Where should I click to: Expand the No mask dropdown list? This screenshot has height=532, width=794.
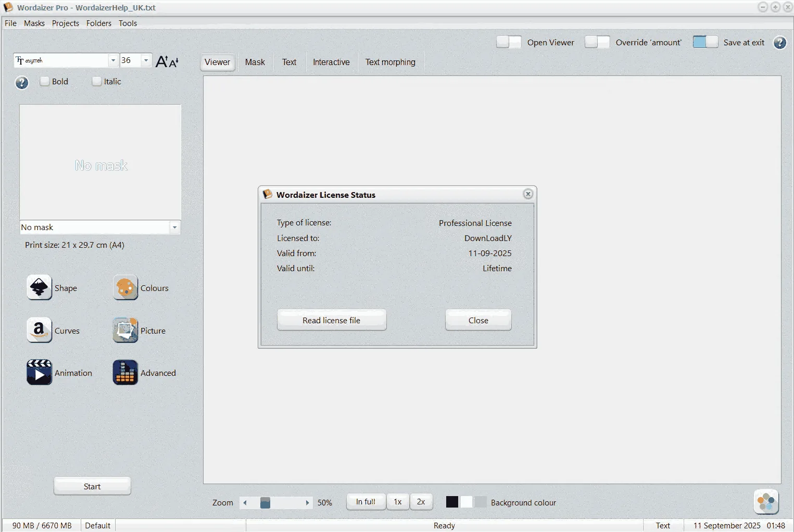click(x=174, y=227)
